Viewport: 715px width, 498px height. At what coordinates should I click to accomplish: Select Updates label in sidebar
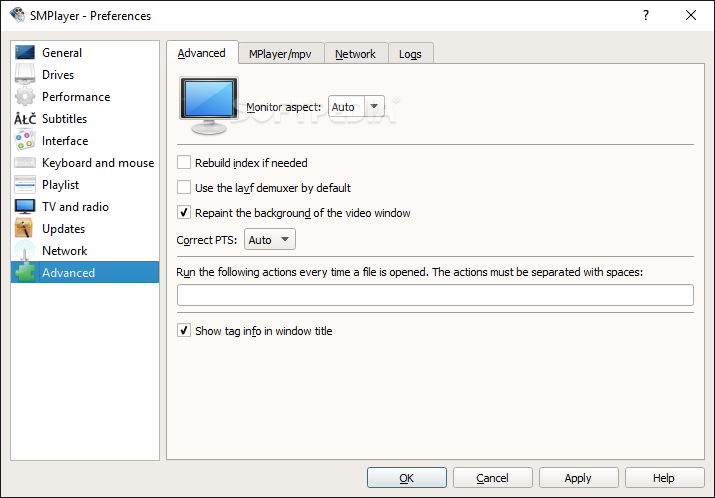[63, 228]
